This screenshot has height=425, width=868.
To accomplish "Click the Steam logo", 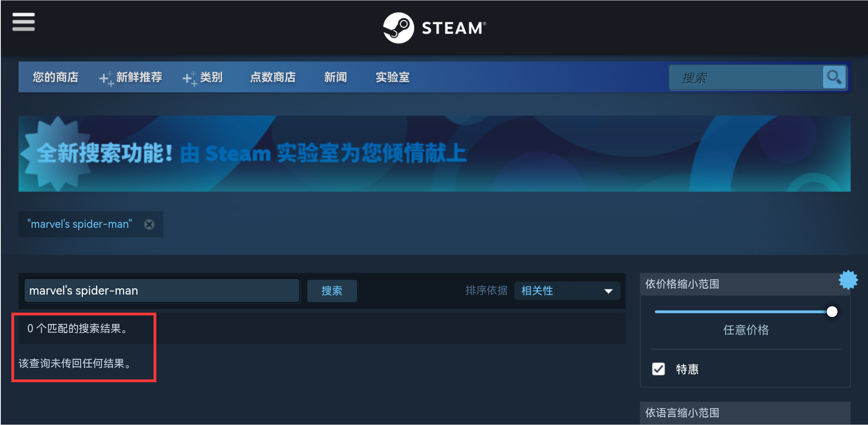I will coord(434,28).
